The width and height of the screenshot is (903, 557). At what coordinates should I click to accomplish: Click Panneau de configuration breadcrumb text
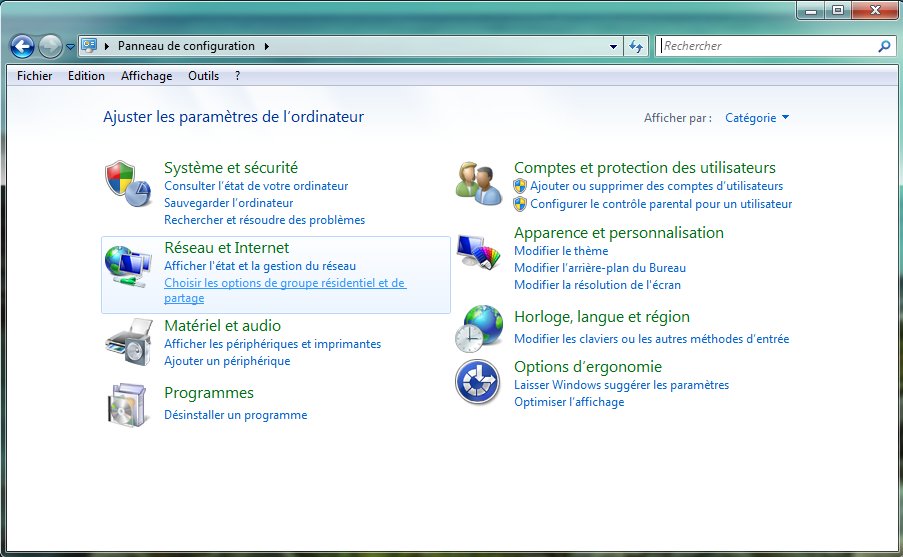point(186,46)
